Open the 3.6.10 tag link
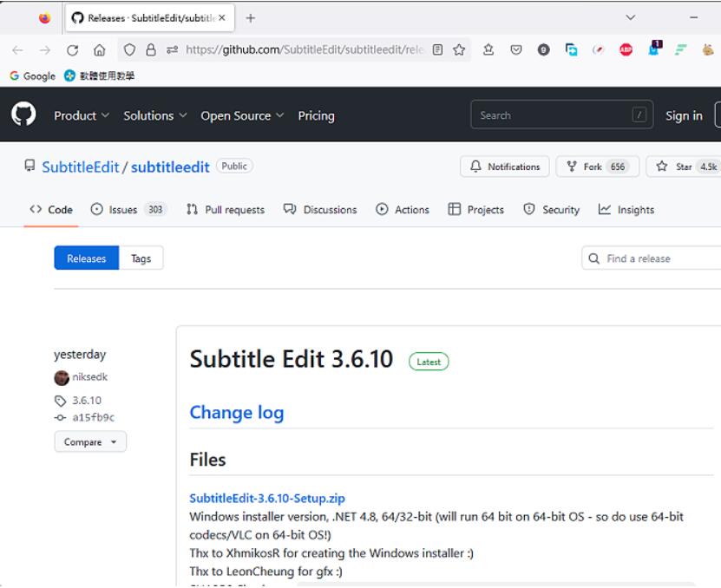Image resolution: width=721 pixels, height=588 pixels. [x=87, y=401]
